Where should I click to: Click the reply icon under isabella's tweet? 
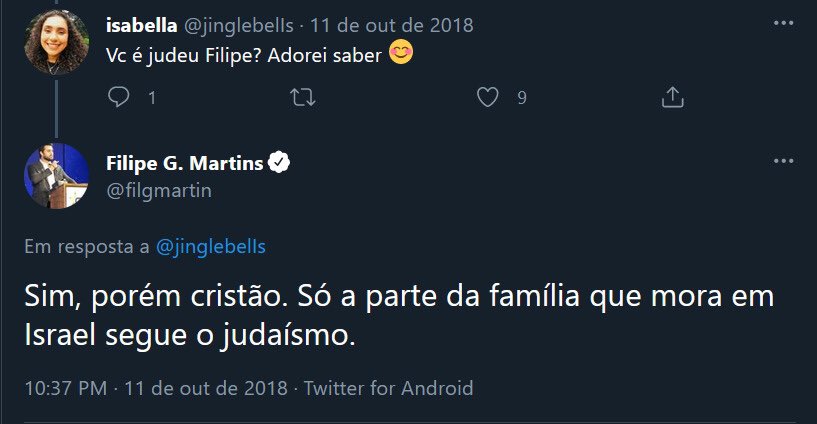[119, 98]
